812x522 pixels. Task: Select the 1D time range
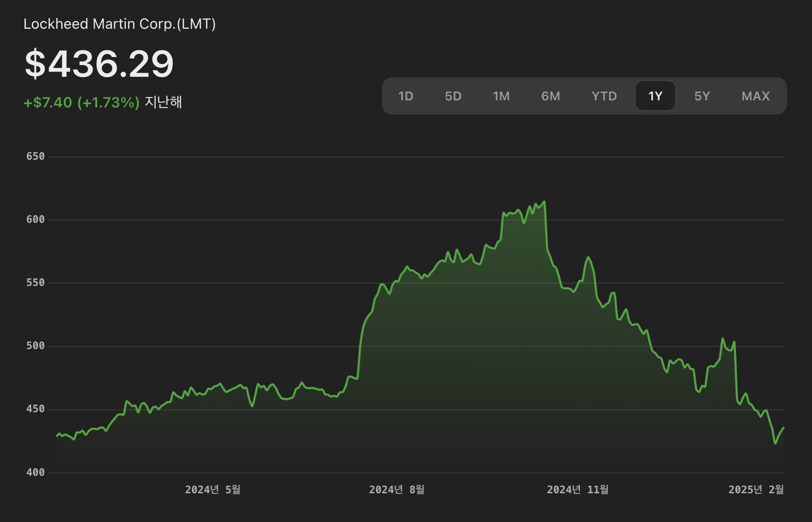406,96
